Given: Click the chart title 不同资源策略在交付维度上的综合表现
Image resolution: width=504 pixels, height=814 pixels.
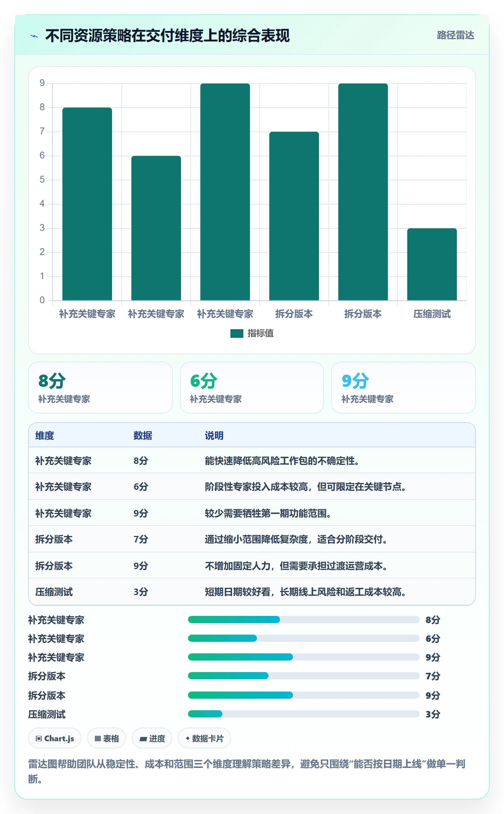Looking at the screenshot, I should [x=167, y=36].
